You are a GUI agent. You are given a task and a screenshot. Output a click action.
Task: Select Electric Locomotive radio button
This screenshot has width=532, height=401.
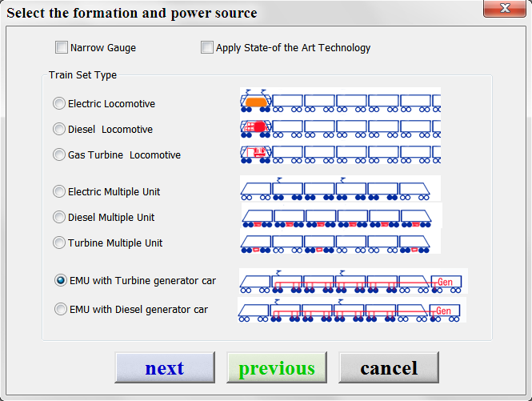(59, 103)
